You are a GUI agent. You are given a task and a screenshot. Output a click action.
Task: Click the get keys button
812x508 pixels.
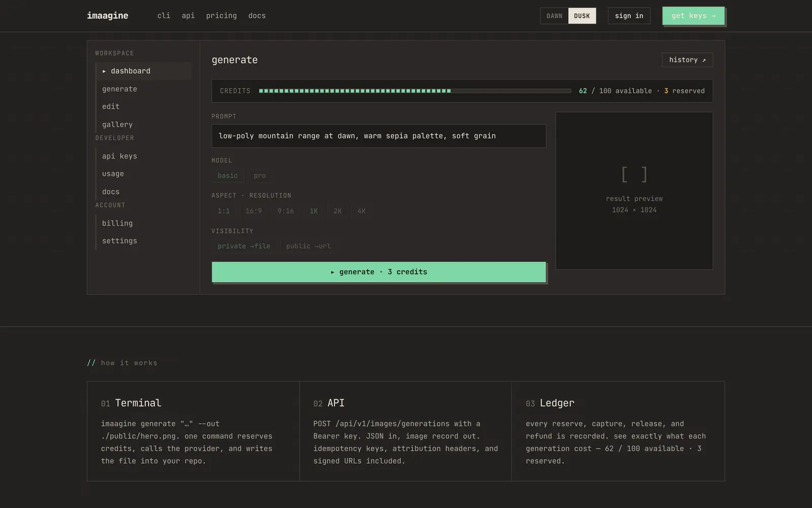click(x=693, y=16)
